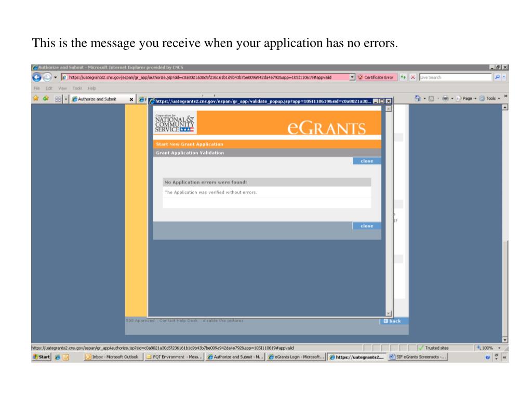Click the back button on main page
The height and width of the screenshot is (399, 532).
pyautogui.click(x=394, y=321)
